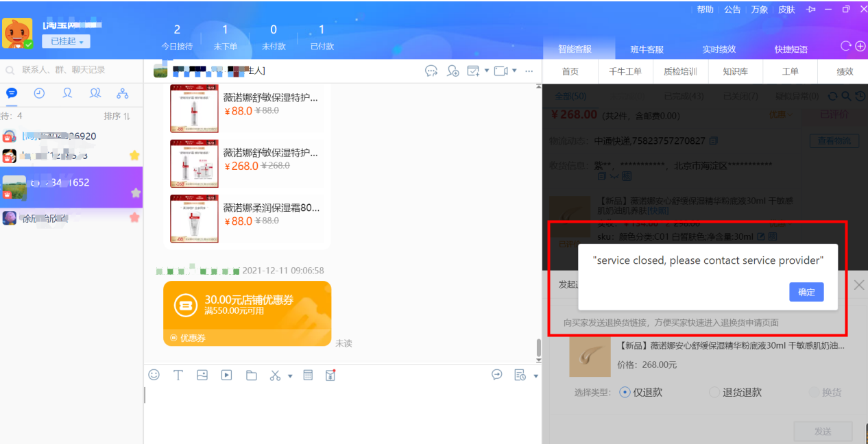868x444 pixels.
Task: Select the scissors screenshot tool
Action: tap(275, 375)
